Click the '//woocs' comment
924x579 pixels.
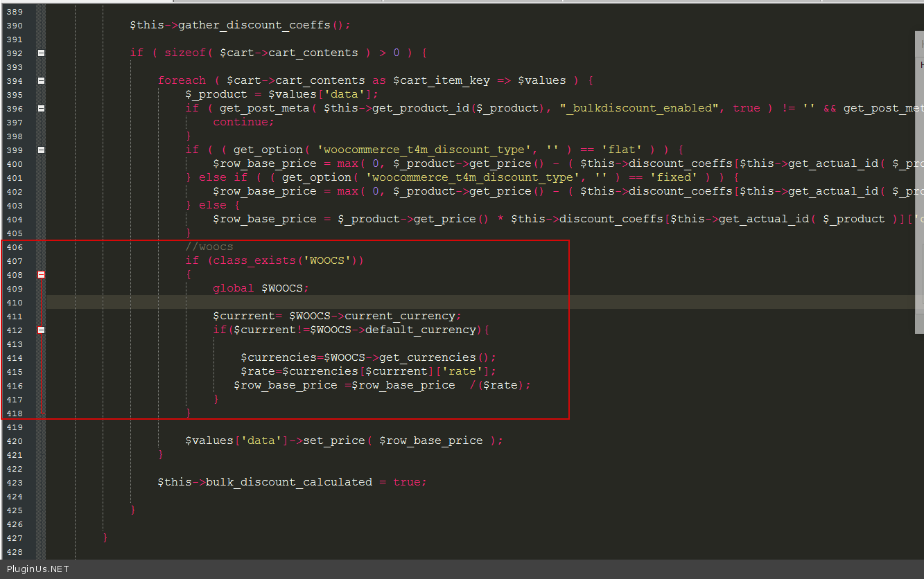(209, 247)
